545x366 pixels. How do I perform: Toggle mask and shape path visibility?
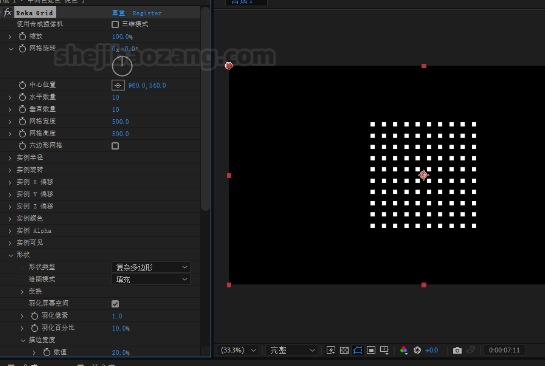(358, 350)
